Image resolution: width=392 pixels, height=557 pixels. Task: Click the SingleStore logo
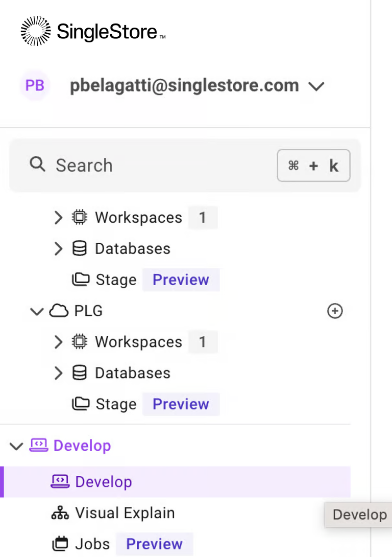click(x=93, y=31)
